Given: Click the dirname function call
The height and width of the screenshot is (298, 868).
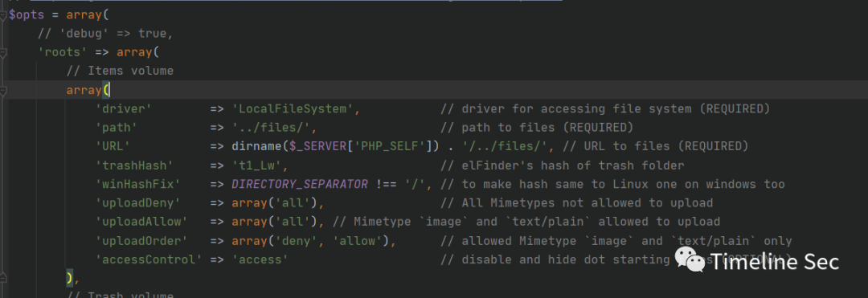Looking at the screenshot, I should pyautogui.click(x=257, y=146).
